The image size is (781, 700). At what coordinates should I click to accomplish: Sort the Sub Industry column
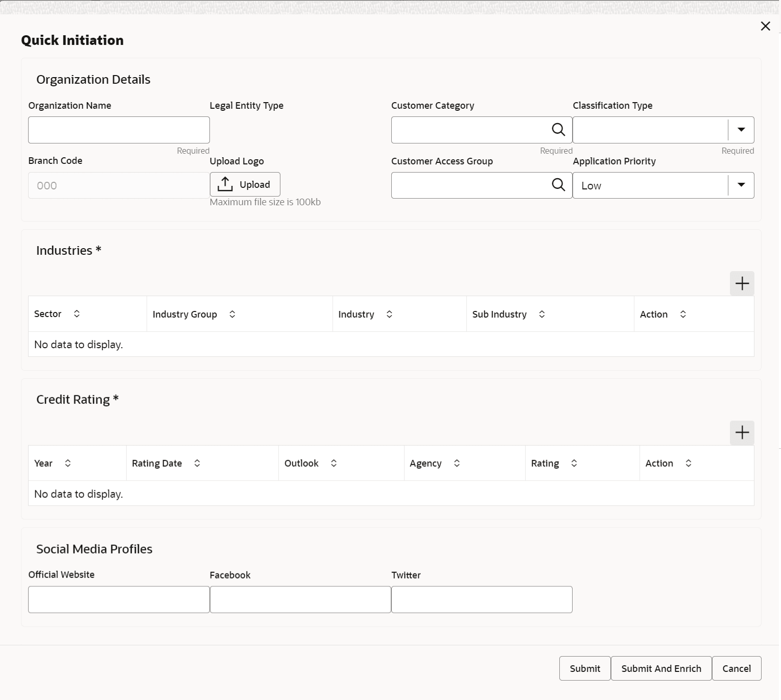pos(542,314)
